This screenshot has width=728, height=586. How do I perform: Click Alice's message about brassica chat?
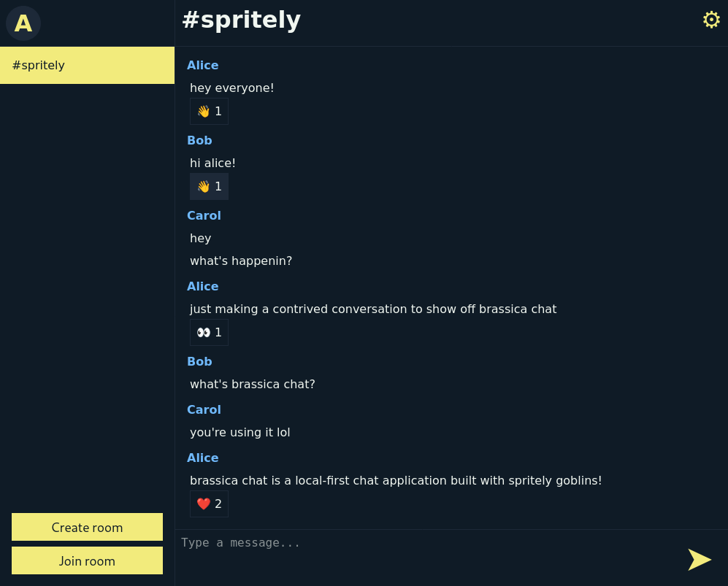(396, 480)
